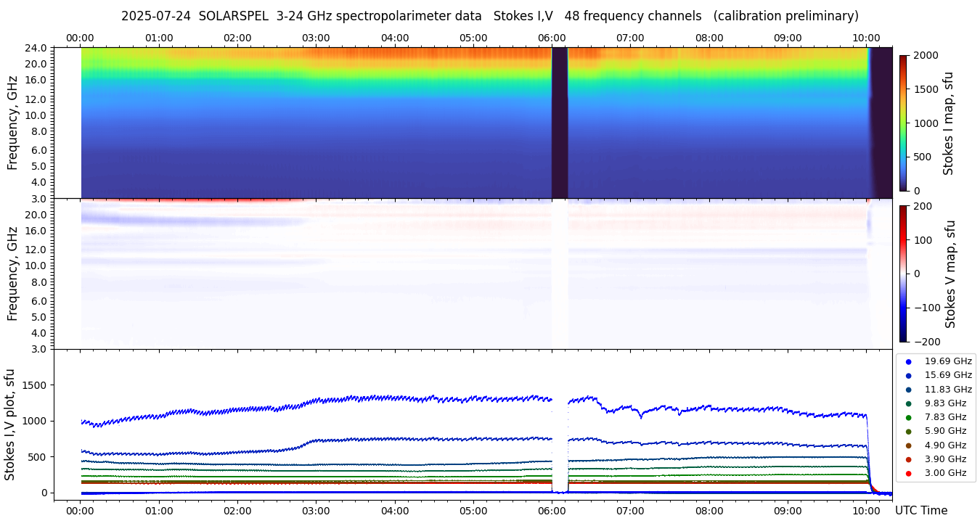Click the 19.69 GHz legend marker dot
This screenshot has height=526, width=980.
coord(908,361)
